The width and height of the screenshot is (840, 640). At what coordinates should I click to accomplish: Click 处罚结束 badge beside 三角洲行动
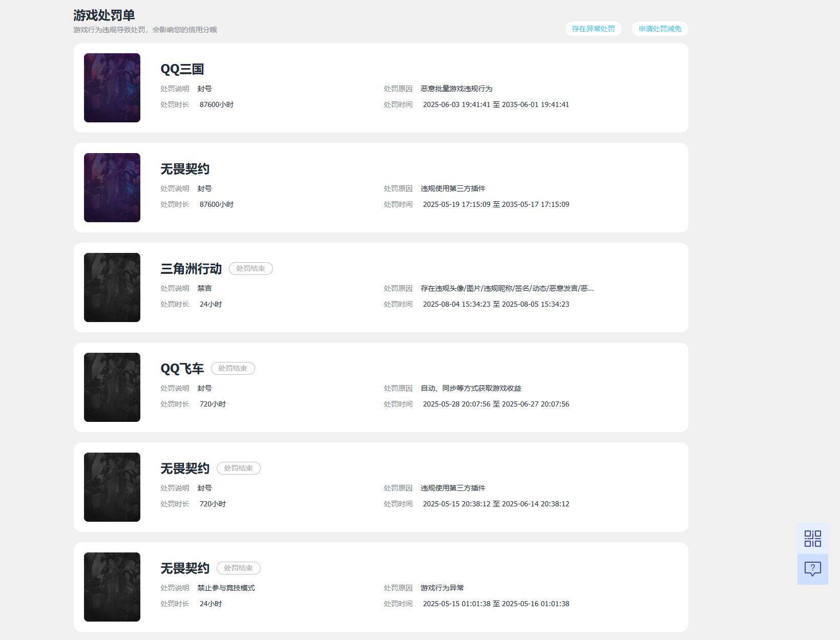(251, 269)
